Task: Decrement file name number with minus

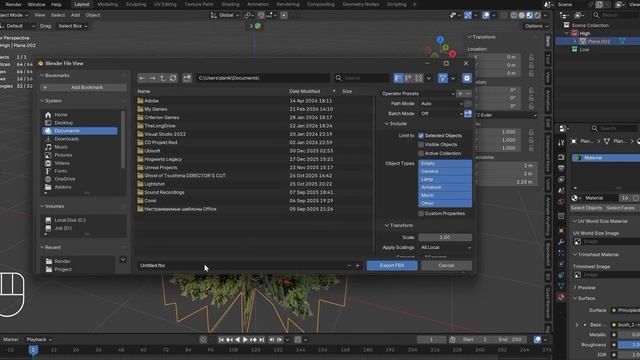Action: pyautogui.click(x=349, y=265)
